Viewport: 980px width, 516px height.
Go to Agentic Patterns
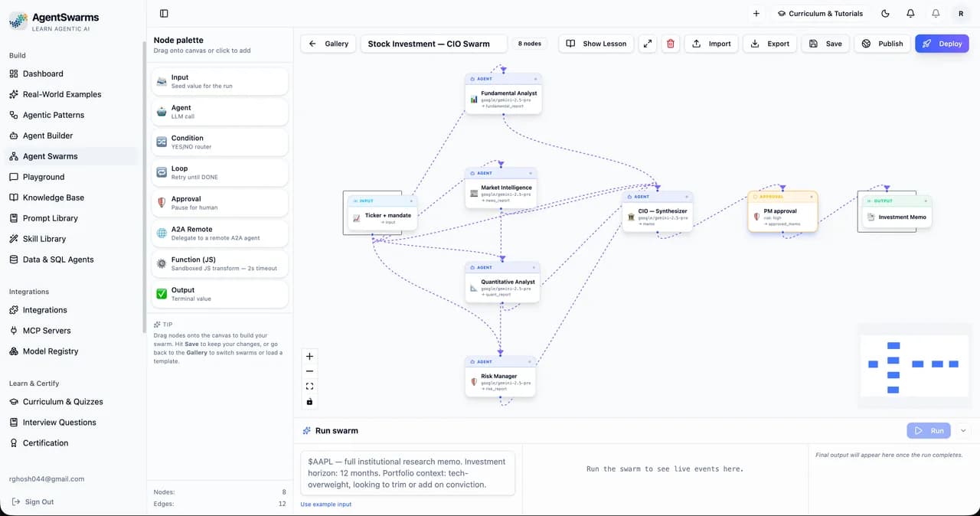(x=73, y=115)
